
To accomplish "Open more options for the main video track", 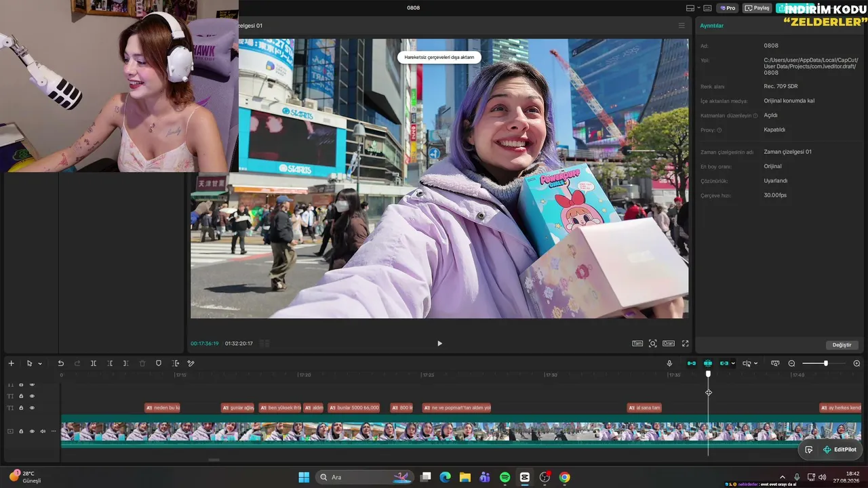I will click(x=54, y=431).
